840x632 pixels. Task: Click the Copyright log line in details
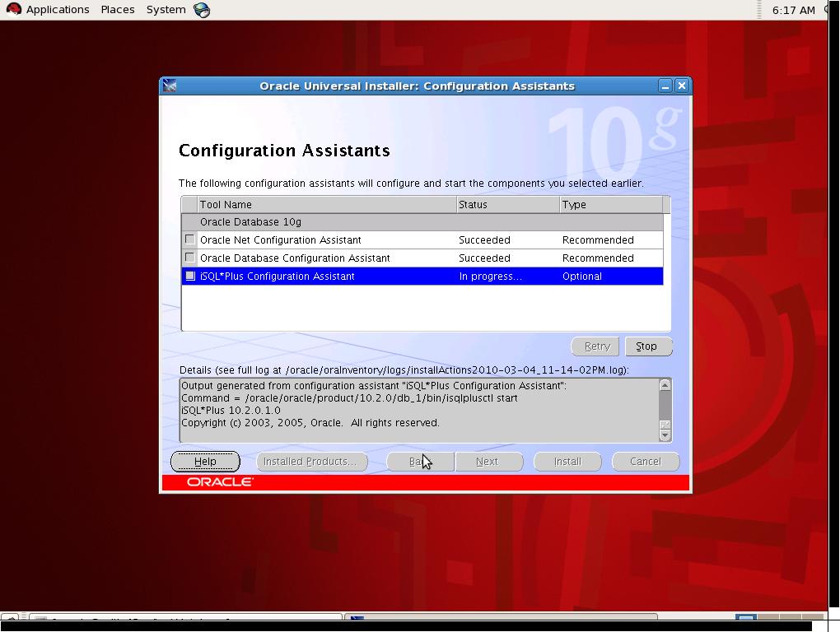[x=310, y=423]
